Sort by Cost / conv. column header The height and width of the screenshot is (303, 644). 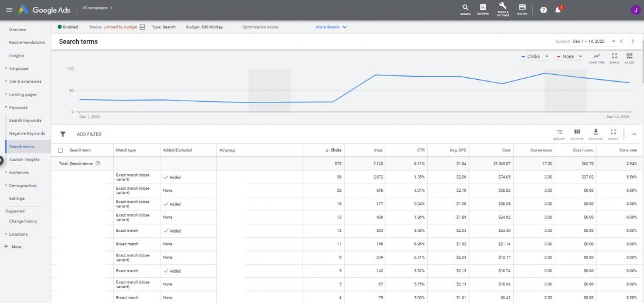coord(582,150)
